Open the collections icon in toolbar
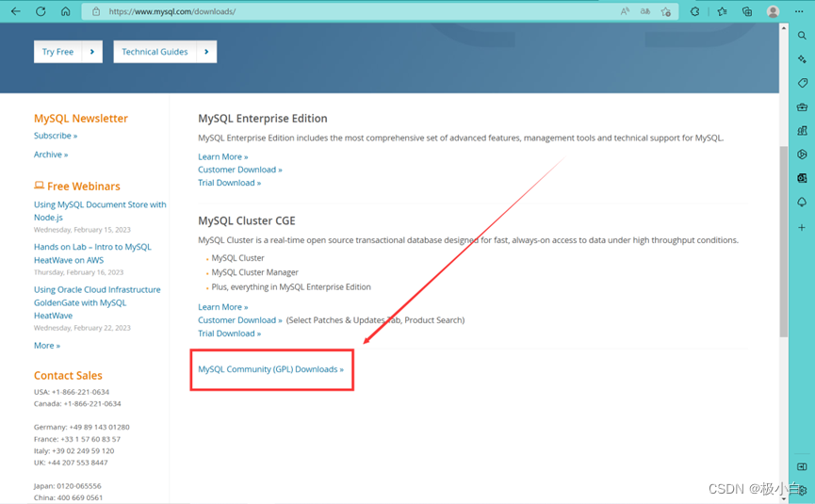This screenshot has height=504, width=815. tap(747, 11)
